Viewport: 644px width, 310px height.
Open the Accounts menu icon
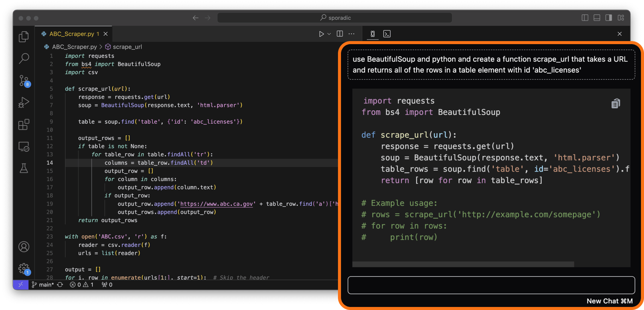24,247
